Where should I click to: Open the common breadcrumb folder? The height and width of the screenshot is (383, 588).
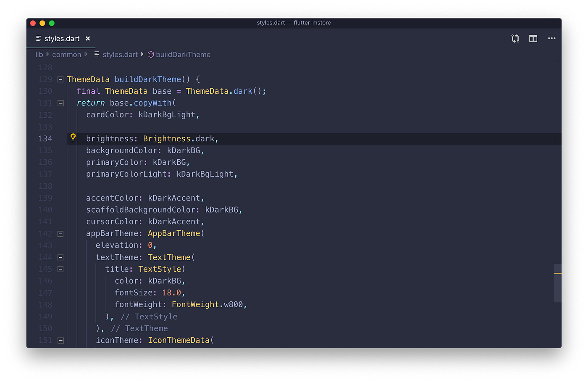pyautogui.click(x=66, y=55)
